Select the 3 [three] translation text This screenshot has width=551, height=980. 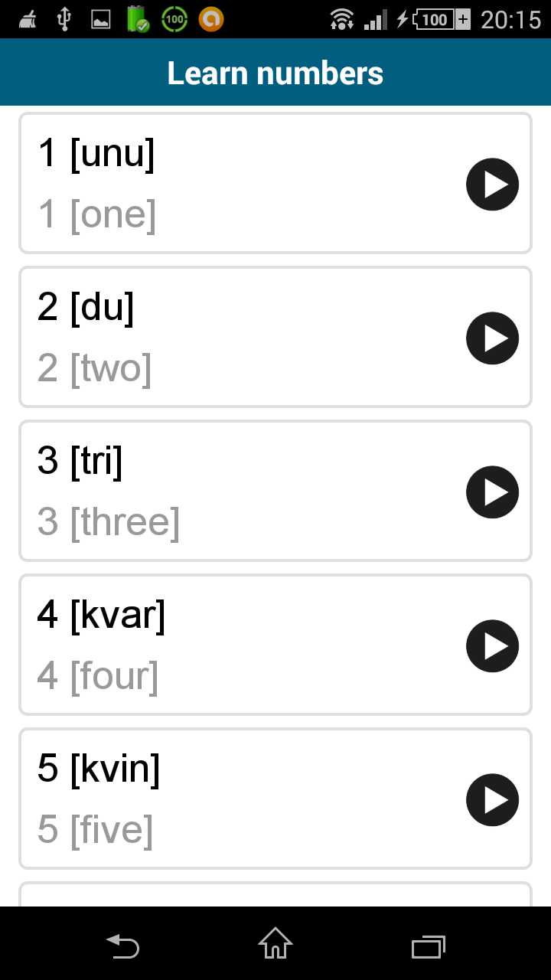109,522
